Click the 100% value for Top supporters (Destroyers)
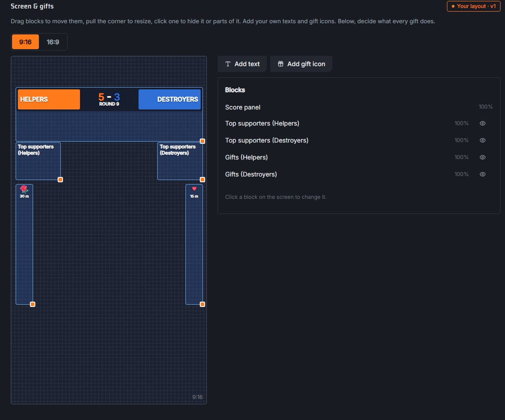 462,140
